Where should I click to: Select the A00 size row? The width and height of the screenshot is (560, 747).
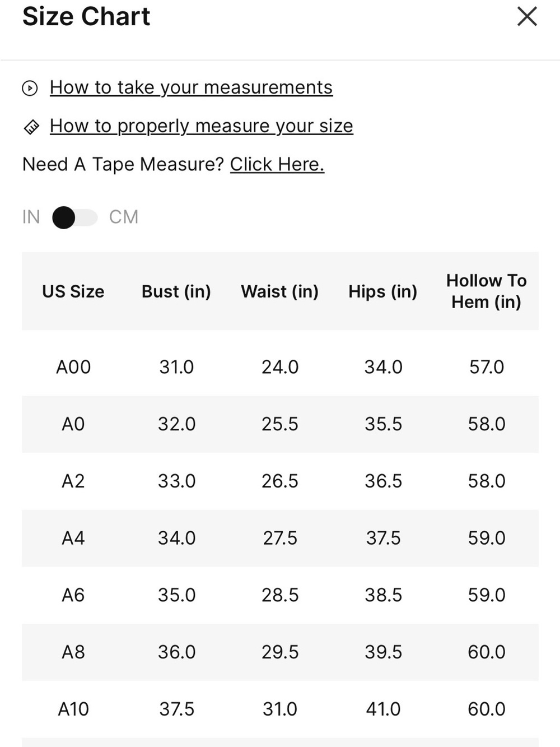(280, 367)
